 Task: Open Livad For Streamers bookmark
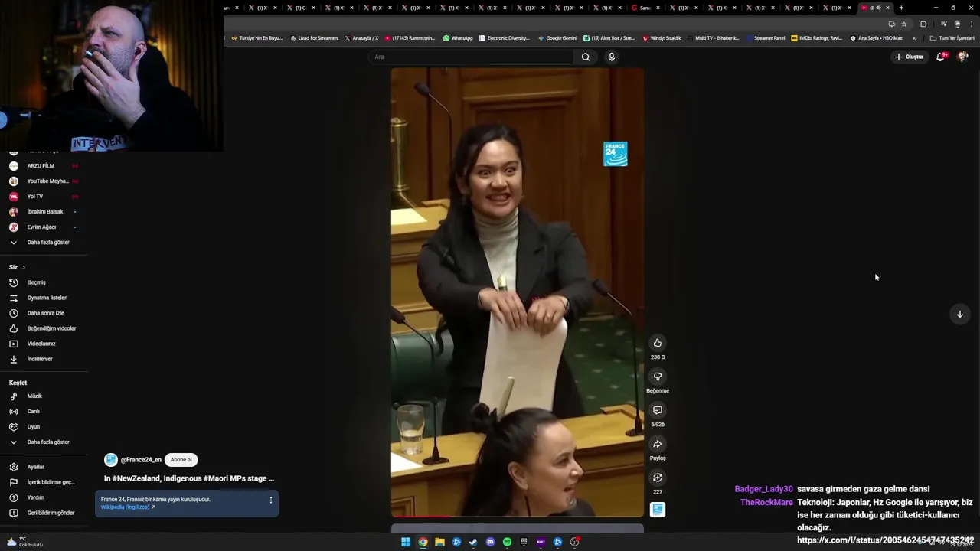point(314,38)
